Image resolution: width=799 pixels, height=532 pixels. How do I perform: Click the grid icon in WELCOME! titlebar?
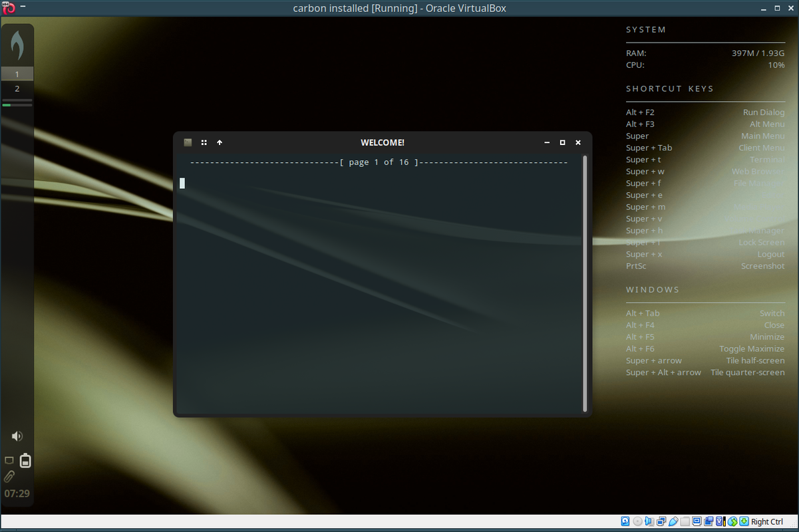pos(204,142)
